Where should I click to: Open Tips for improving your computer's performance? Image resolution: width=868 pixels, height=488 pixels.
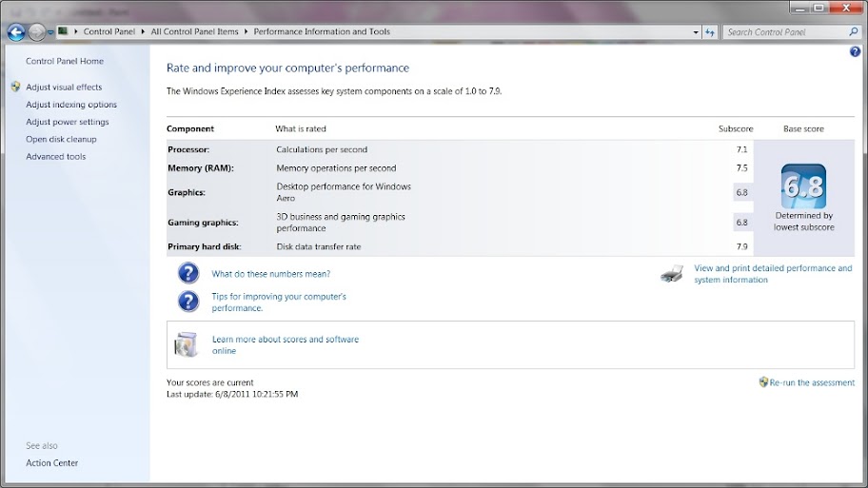279,303
